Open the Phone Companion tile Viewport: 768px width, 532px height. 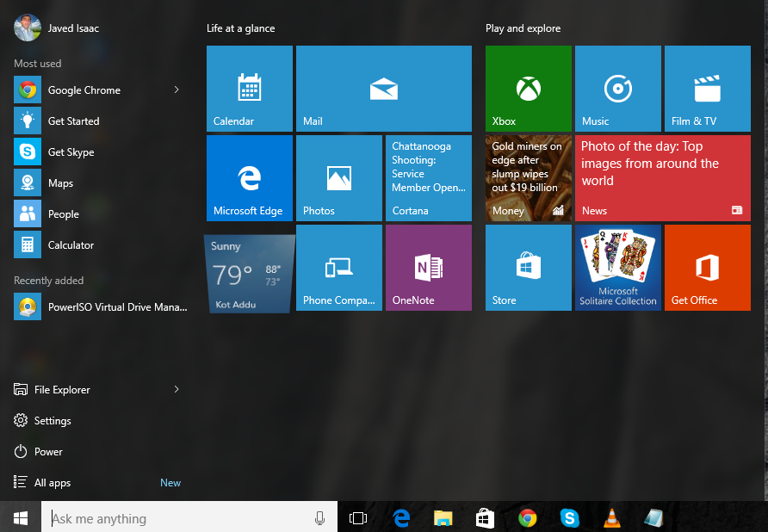pos(339,268)
